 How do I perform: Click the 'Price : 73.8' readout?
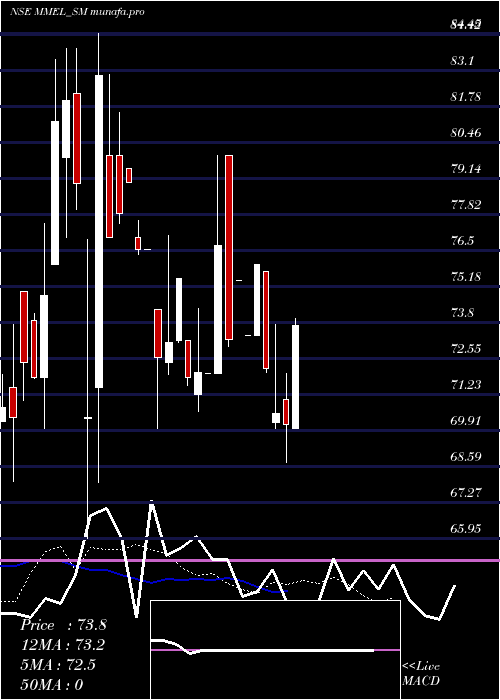63,625
